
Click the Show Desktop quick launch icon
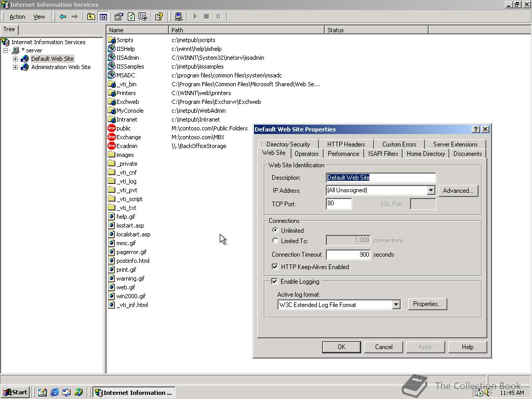pyautogui.click(x=42, y=393)
